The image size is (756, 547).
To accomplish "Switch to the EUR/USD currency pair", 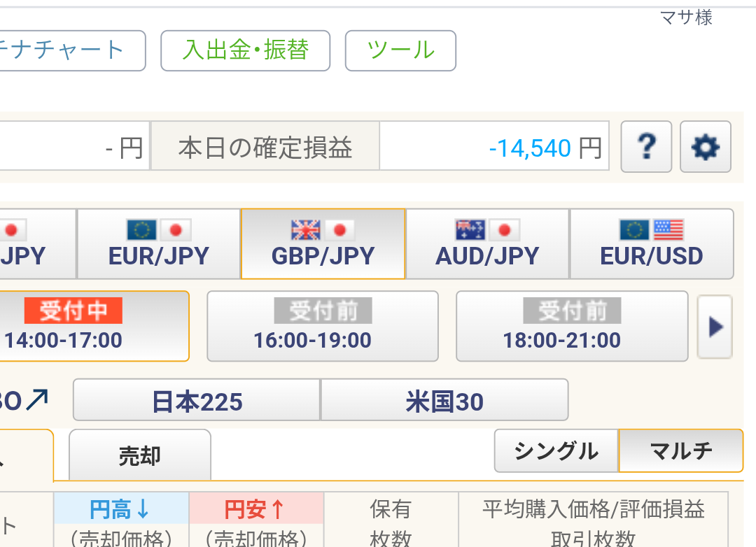I will point(652,243).
